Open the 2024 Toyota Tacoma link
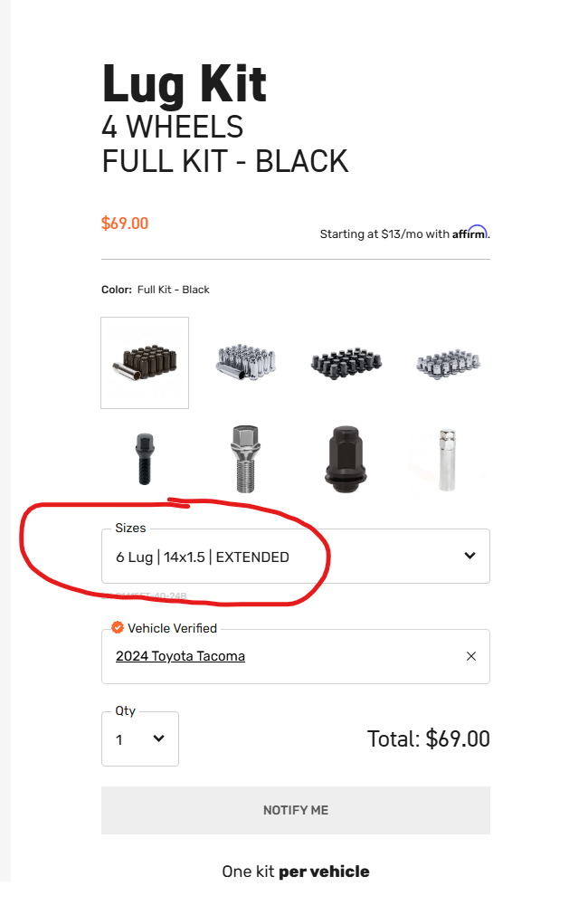The image size is (588, 905). click(180, 656)
